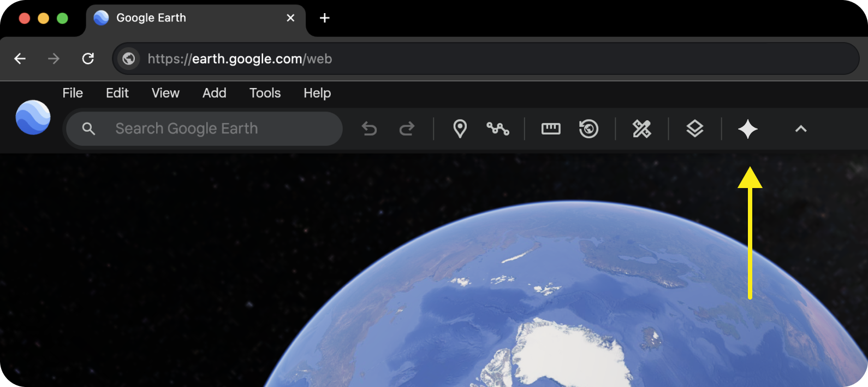
Task: Open the Help menu
Action: click(x=317, y=93)
